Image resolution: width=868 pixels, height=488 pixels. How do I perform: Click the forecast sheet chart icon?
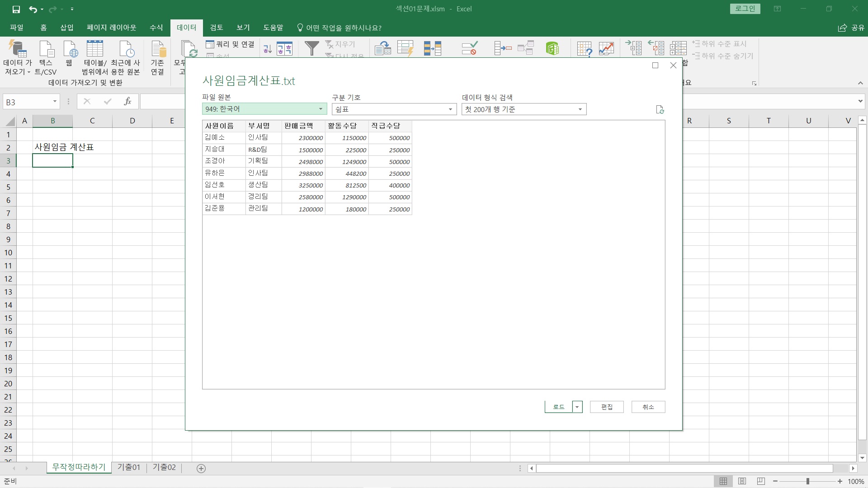[x=606, y=48]
